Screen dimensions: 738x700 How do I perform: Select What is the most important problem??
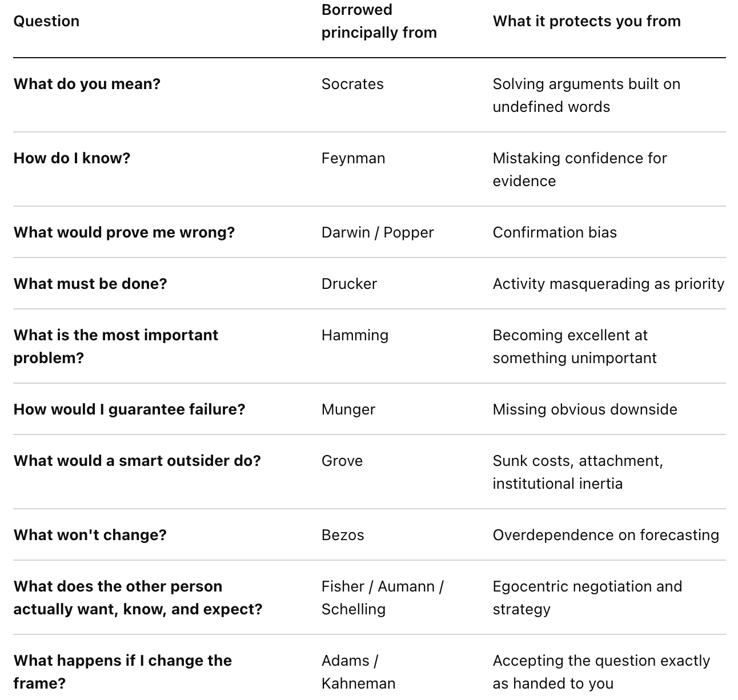click(x=116, y=347)
